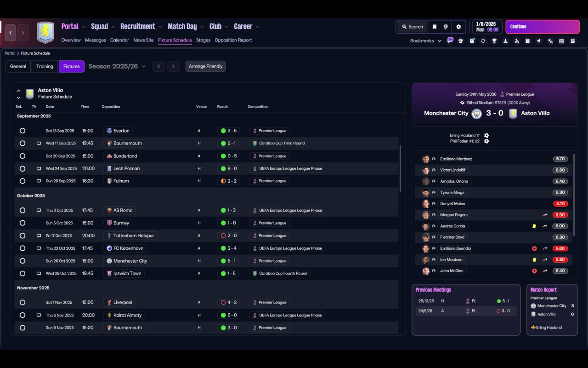Select the FC København fixture radio button

point(23,248)
